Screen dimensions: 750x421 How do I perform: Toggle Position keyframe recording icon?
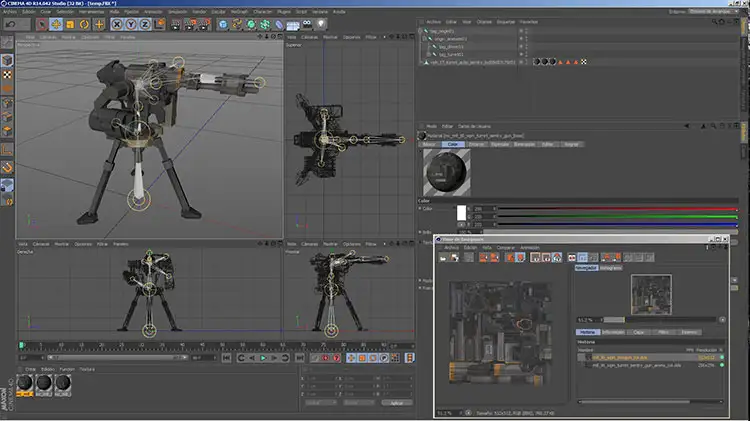pyautogui.click(x=351, y=358)
